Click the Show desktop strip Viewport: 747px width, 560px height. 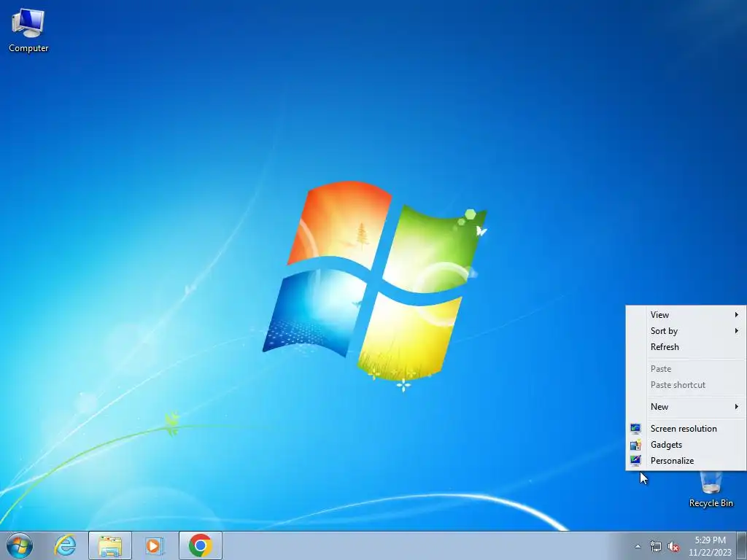point(741,545)
